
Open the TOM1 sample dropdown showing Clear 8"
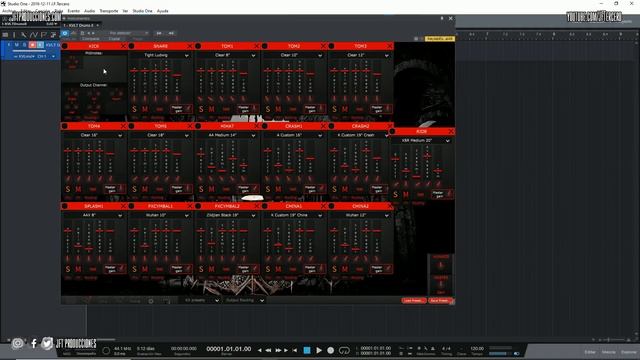227,55
